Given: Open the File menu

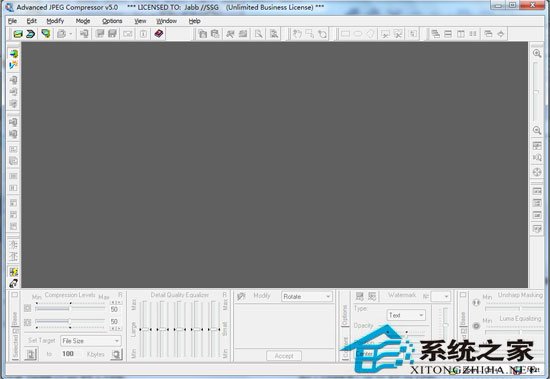Looking at the screenshot, I should [x=12, y=21].
